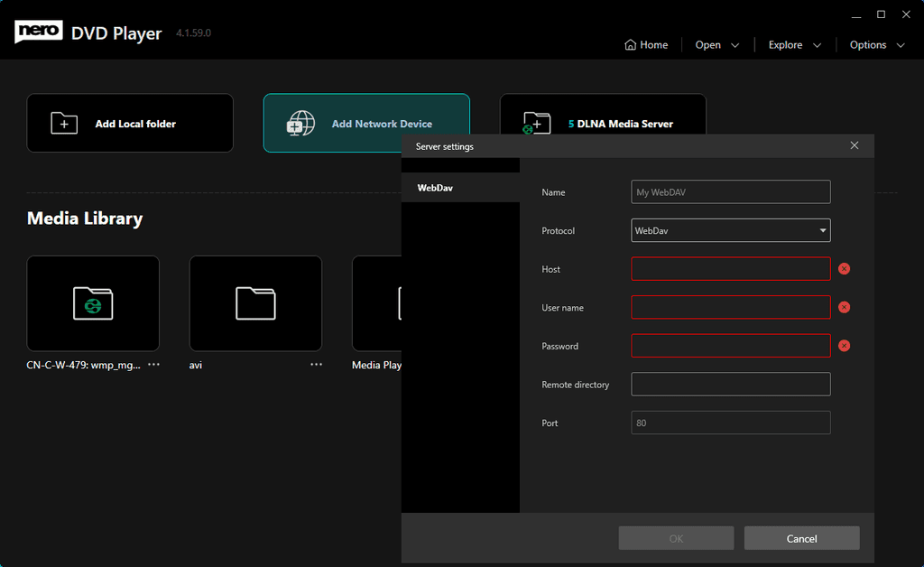Click the red error icon beside Host field
The width and height of the screenshot is (924, 567).
(x=845, y=268)
